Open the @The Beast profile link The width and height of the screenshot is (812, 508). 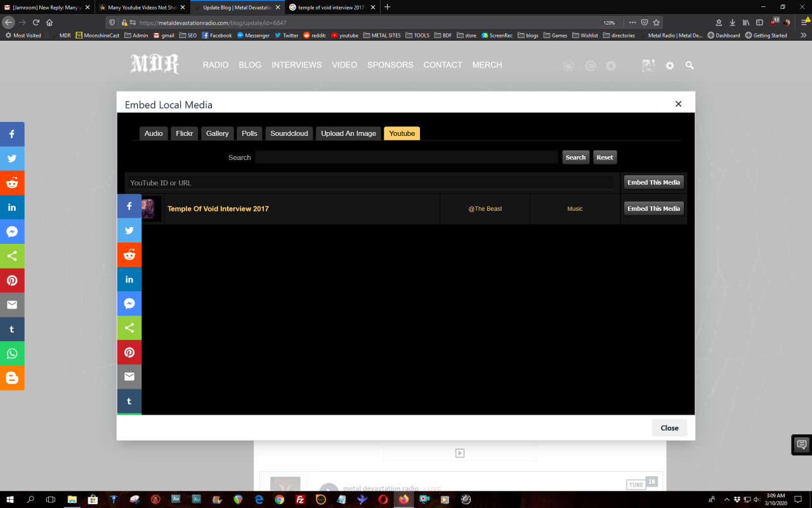click(x=485, y=209)
